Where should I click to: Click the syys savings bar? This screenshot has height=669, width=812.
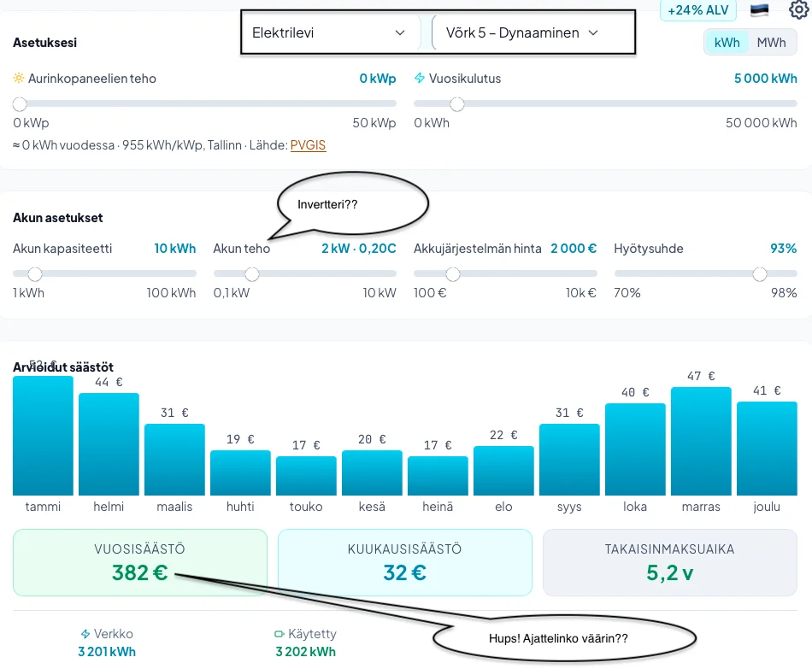click(569, 460)
